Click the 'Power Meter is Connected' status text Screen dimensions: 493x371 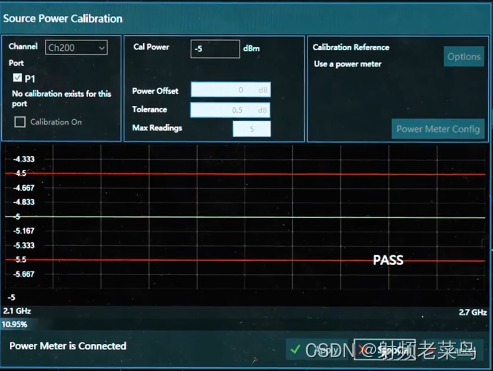pyautogui.click(x=68, y=346)
